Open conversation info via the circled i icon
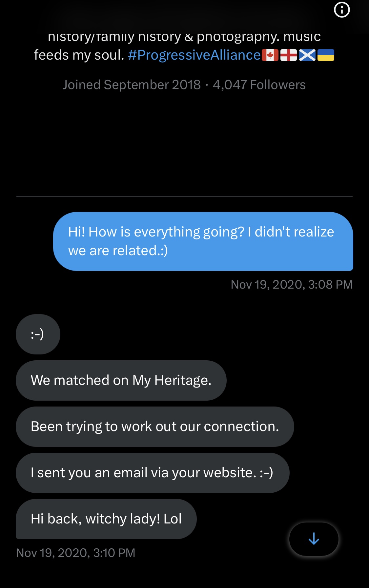Viewport: 369px width, 588px height. tap(342, 10)
